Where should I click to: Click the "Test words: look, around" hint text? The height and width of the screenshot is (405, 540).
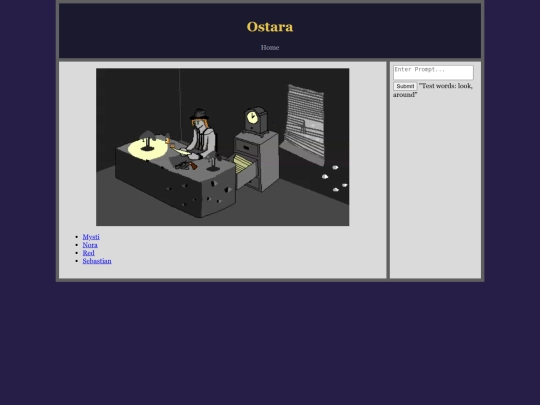point(433,90)
